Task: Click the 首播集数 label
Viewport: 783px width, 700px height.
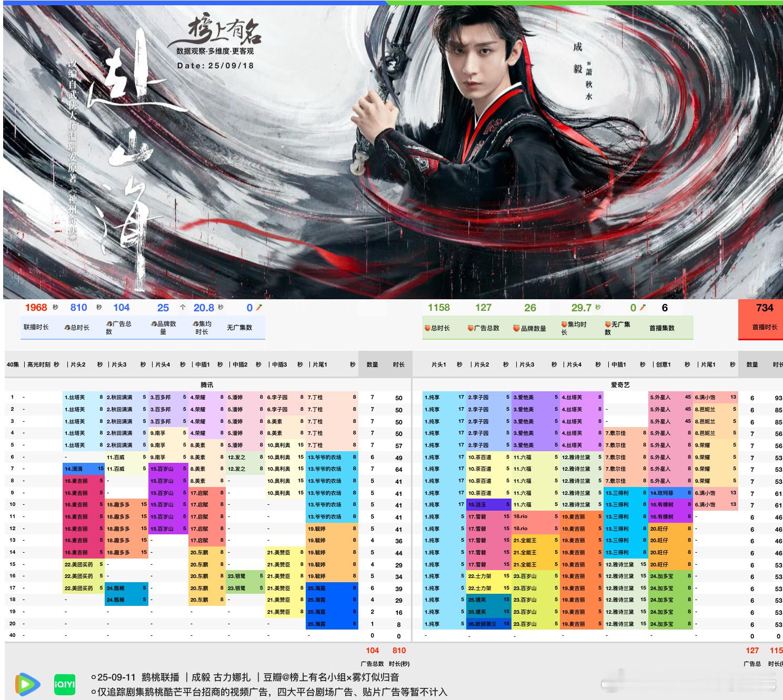Action: pyautogui.click(x=661, y=328)
